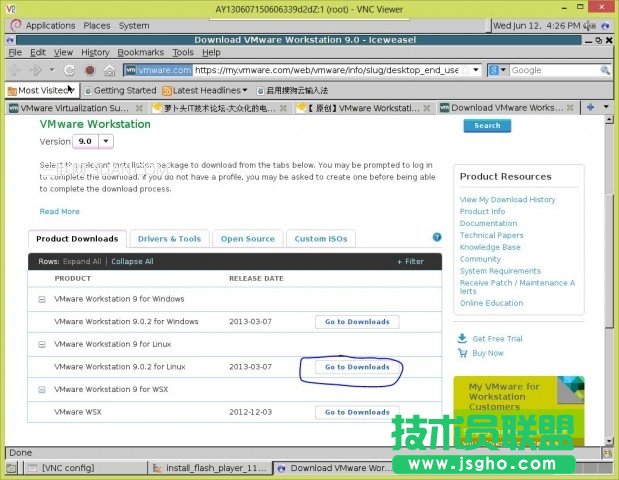Open the File menu

15,52
